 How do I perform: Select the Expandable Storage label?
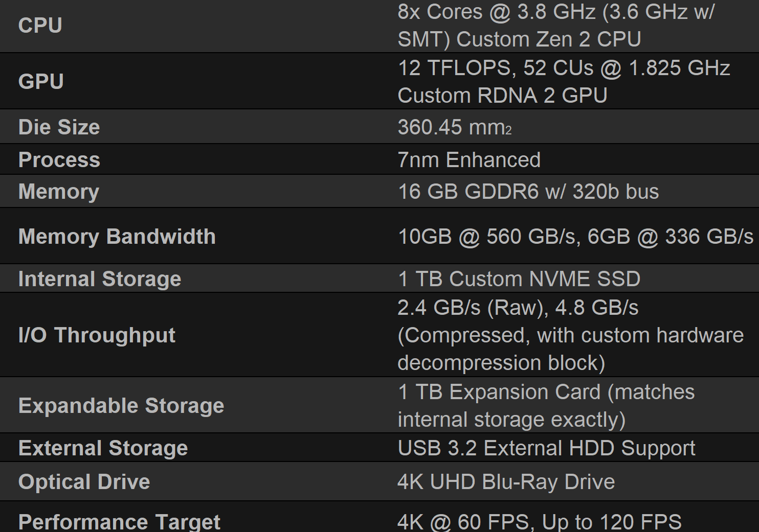121,406
